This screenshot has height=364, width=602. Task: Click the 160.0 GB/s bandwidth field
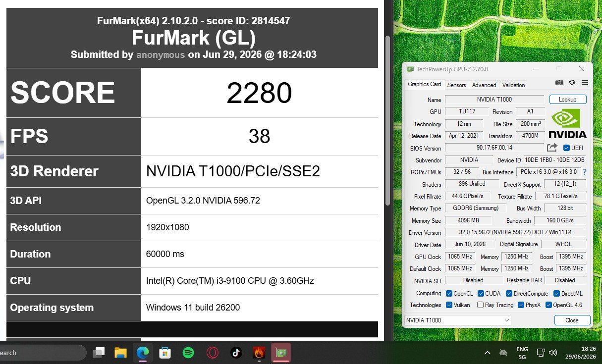[560, 220]
